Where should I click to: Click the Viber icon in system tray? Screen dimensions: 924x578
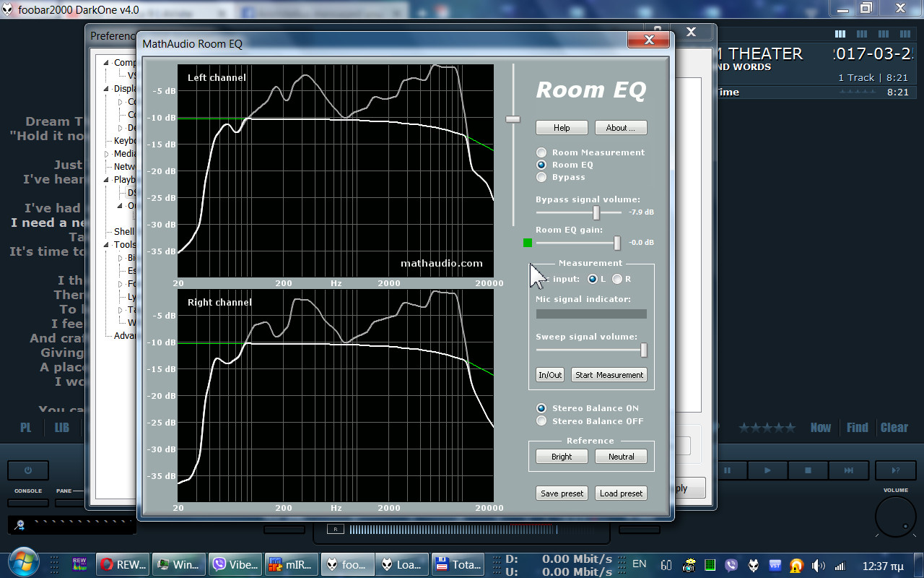(x=731, y=565)
